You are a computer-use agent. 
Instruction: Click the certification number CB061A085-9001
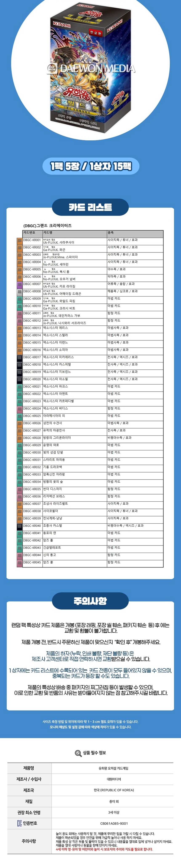click(x=114, y=823)
